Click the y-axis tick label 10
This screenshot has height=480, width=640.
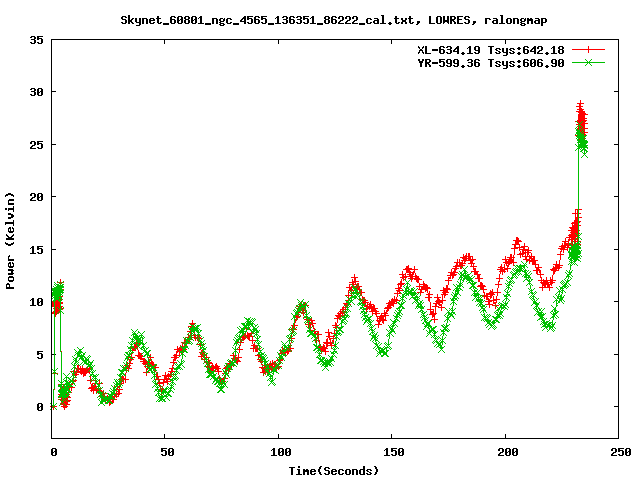click(x=36, y=302)
